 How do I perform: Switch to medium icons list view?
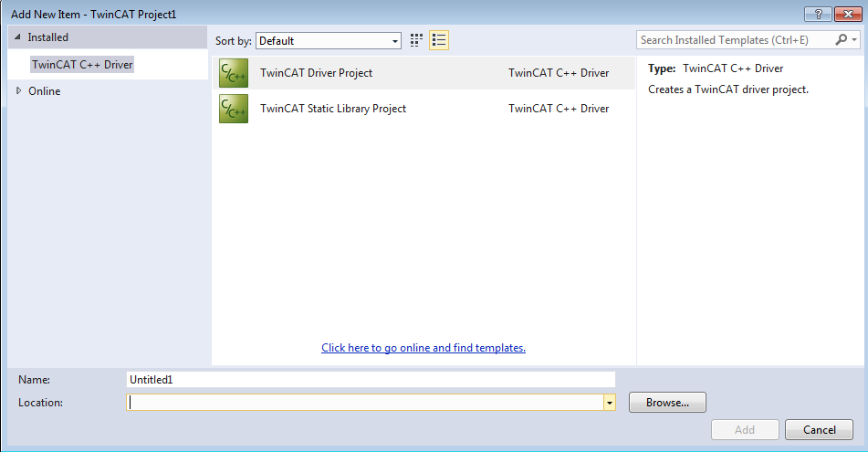pyautogui.click(x=439, y=40)
